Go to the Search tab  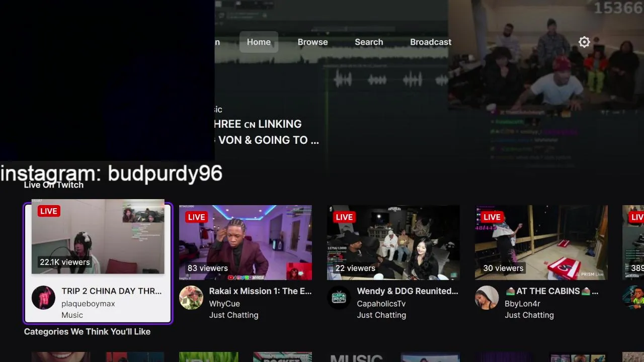[x=369, y=42]
